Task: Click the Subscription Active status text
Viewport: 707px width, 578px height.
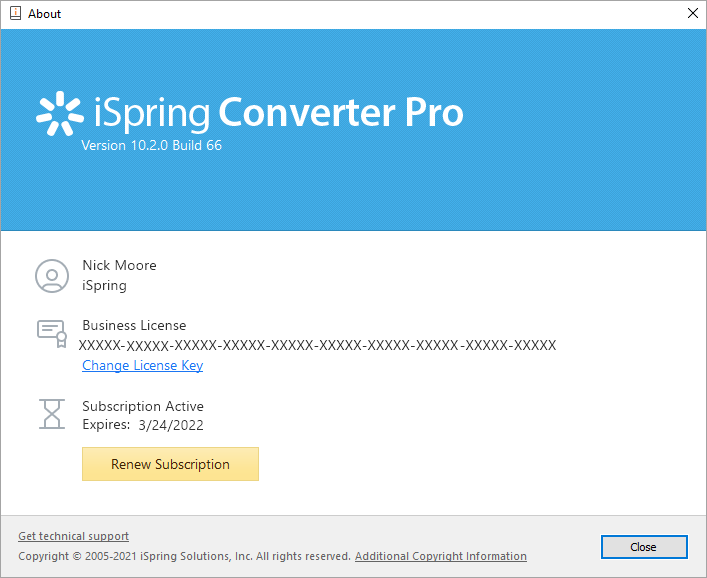Action: pyautogui.click(x=143, y=406)
